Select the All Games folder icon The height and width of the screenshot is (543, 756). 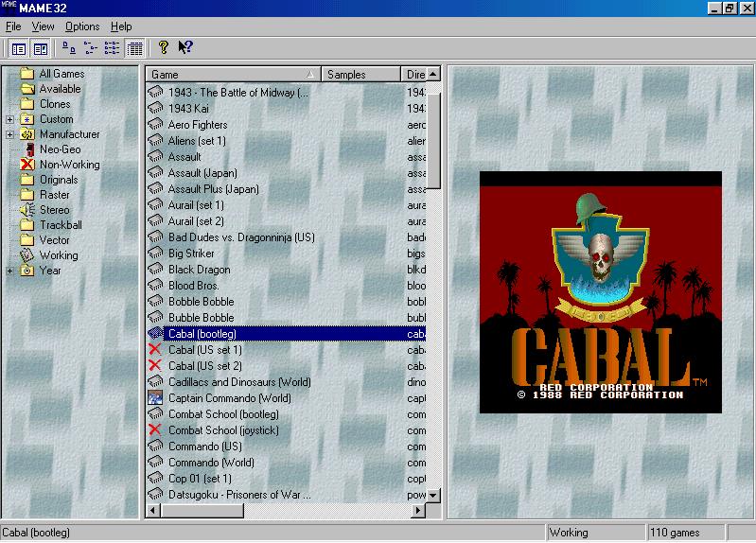[27, 73]
